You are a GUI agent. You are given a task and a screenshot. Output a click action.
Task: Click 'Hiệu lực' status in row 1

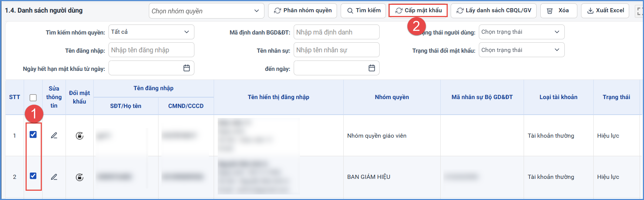[x=608, y=136]
